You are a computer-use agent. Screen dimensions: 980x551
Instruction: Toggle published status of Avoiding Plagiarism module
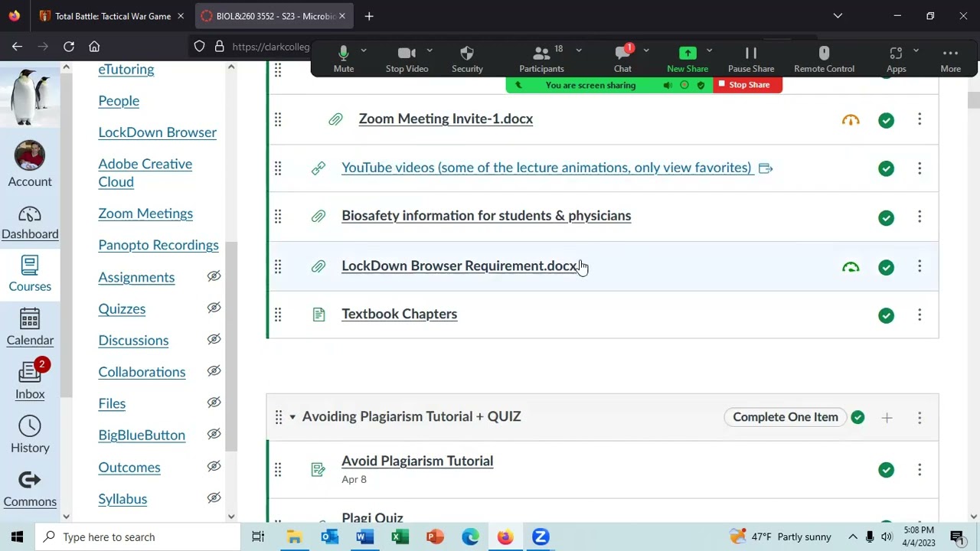tap(857, 417)
